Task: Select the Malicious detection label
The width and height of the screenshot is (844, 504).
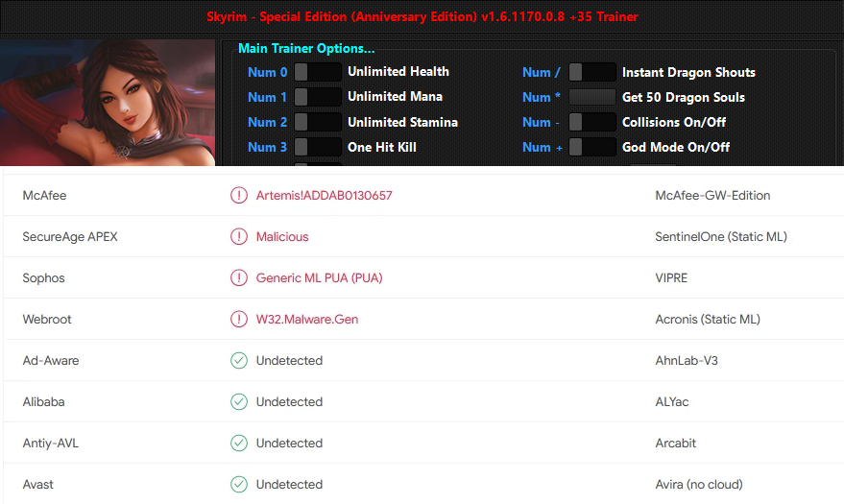Action: pos(282,237)
